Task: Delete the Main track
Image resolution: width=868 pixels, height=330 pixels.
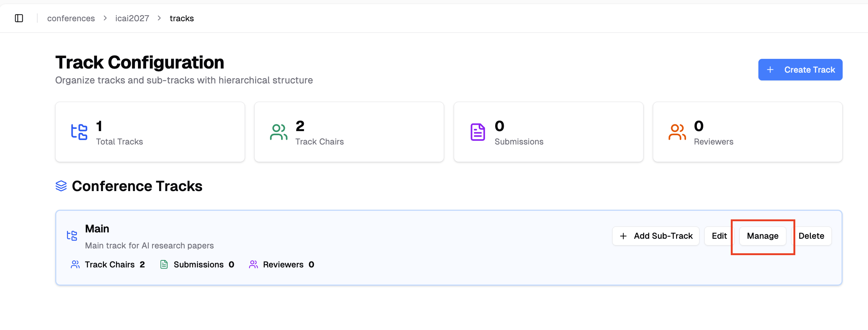Action: [x=811, y=236]
